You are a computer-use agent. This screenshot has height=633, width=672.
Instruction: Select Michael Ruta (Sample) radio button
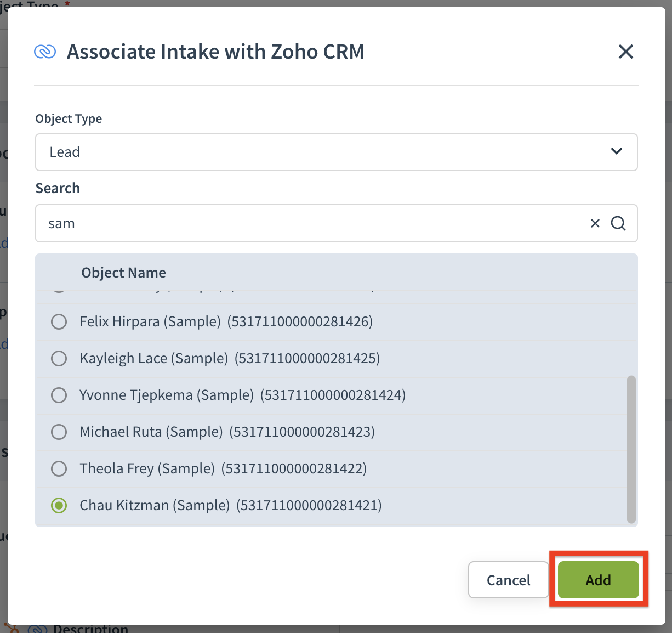(59, 432)
